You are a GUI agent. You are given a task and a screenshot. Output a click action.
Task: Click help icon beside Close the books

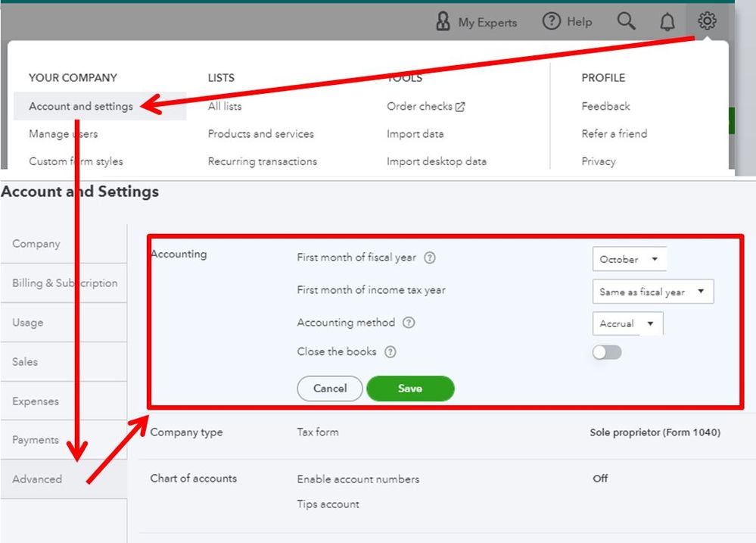pos(390,352)
